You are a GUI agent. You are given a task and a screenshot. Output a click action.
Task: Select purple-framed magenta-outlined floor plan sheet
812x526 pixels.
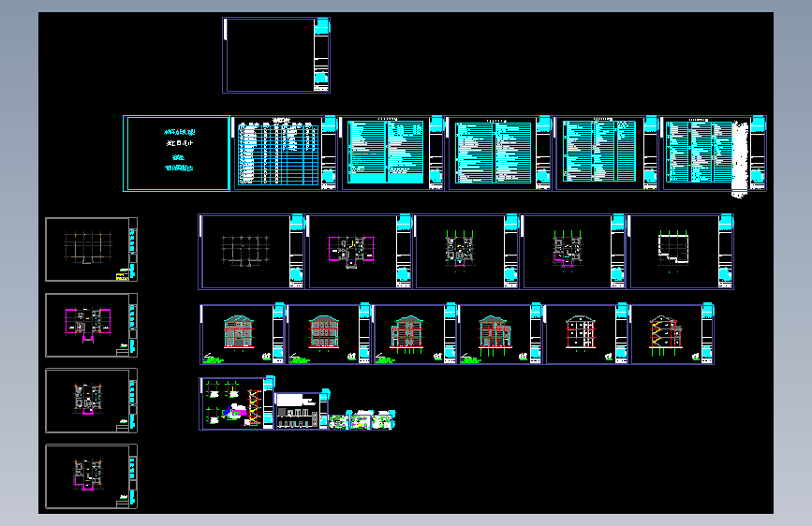[x=359, y=252]
